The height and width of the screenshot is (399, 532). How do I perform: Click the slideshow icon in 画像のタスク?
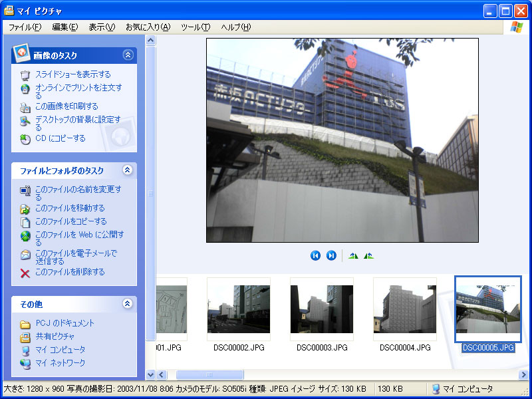[25, 74]
